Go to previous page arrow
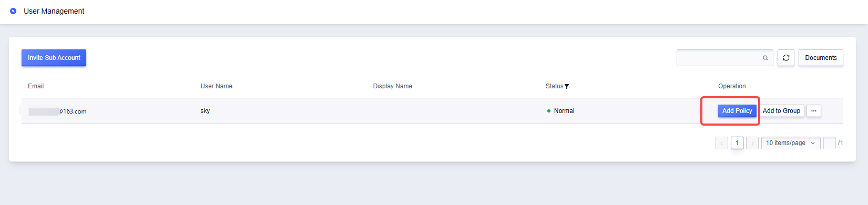The height and width of the screenshot is (205, 868). click(x=722, y=143)
